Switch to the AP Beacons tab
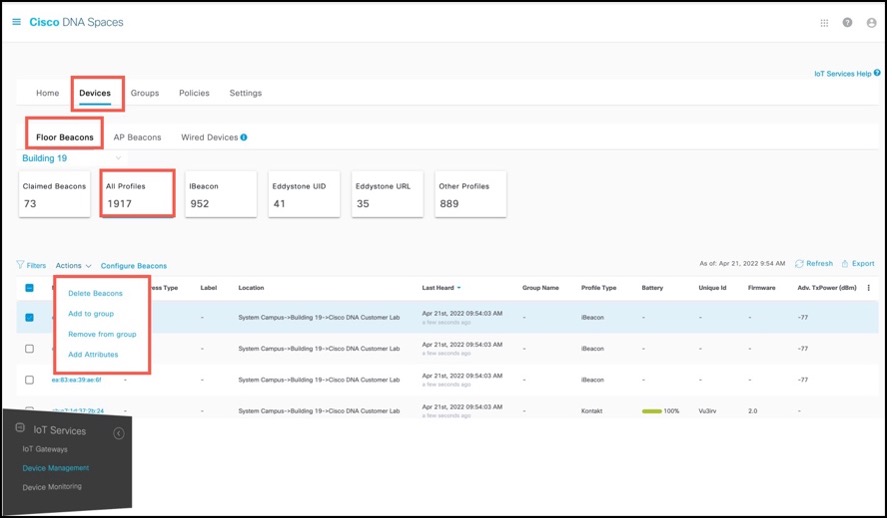The height and width of the screenshot is (522, 892). (x=137, y=137)
